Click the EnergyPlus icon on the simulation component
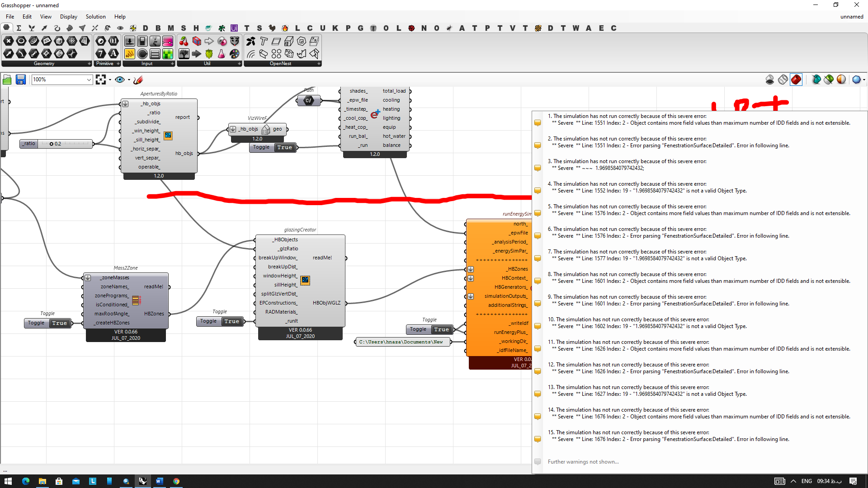 375,115
